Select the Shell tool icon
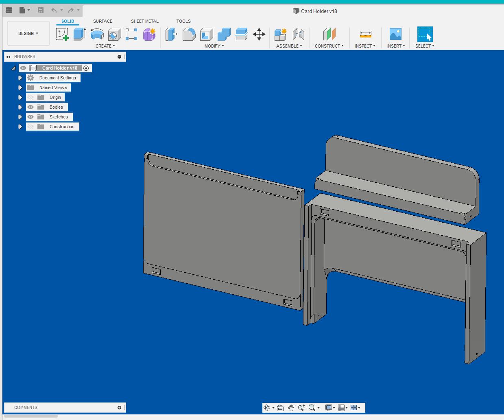This screenshot has width=504, height=420. (x=207, y=34)
